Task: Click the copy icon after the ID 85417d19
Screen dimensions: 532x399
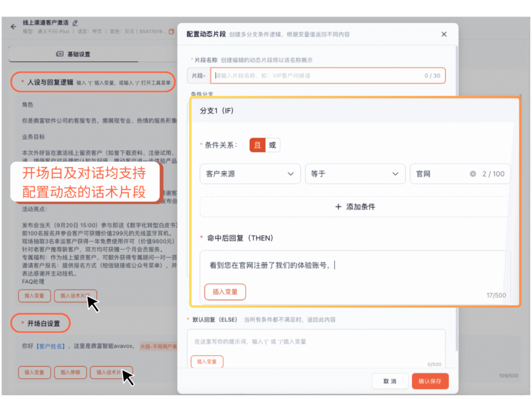Action: point(171,32)
